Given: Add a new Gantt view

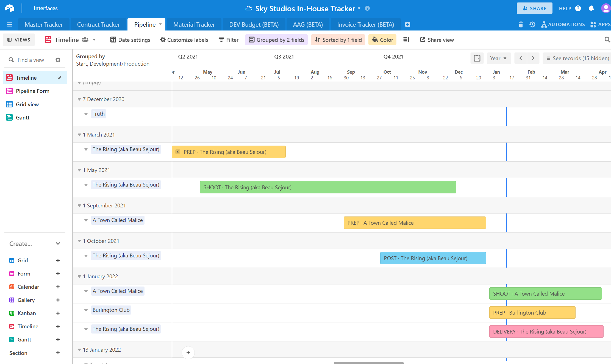Looking at the screenshot, I should click(58, 340).
